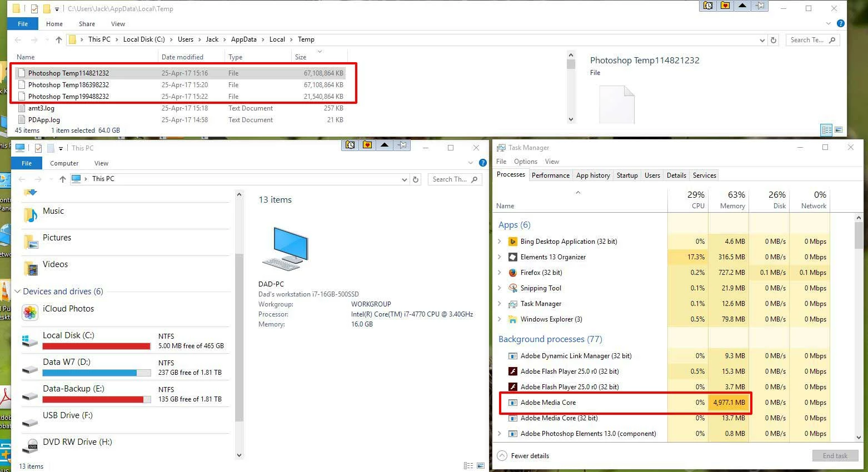This screenshot has width=868, height=472.
Task: Sort by Memory column in Task Manager
Action: point(729,200)
